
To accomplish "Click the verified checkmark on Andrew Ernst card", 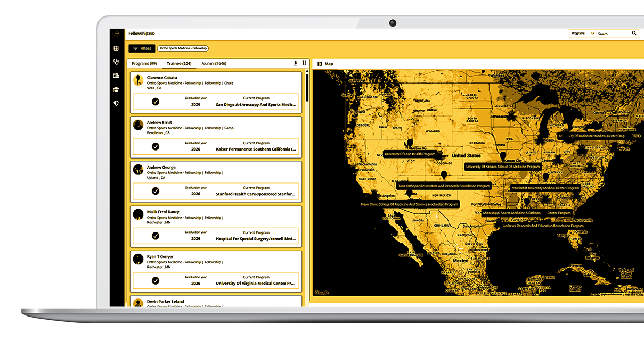I will pos(156,146).
